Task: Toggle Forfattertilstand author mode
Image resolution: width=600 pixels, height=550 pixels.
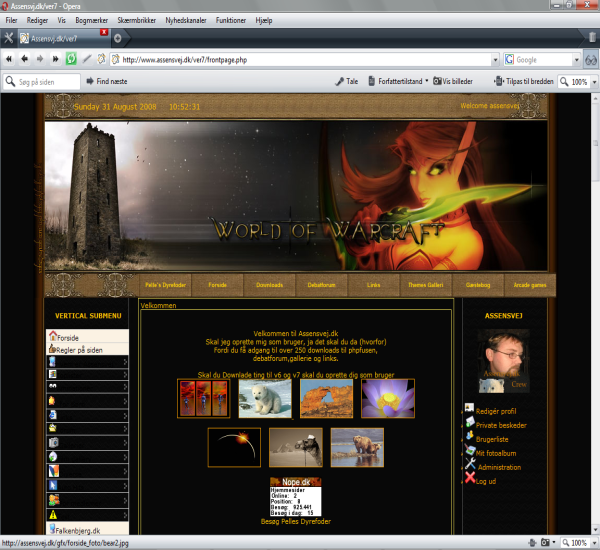Action: (396, 81)
